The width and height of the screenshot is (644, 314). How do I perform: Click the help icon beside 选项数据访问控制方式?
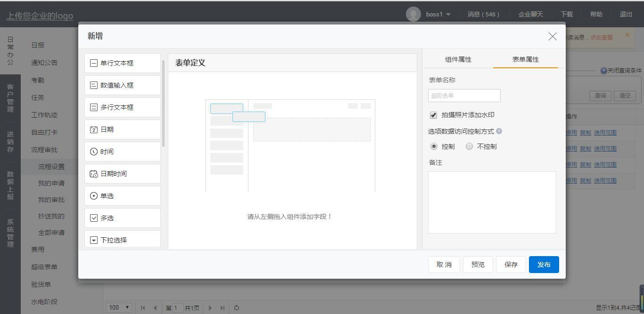point(499,131)
